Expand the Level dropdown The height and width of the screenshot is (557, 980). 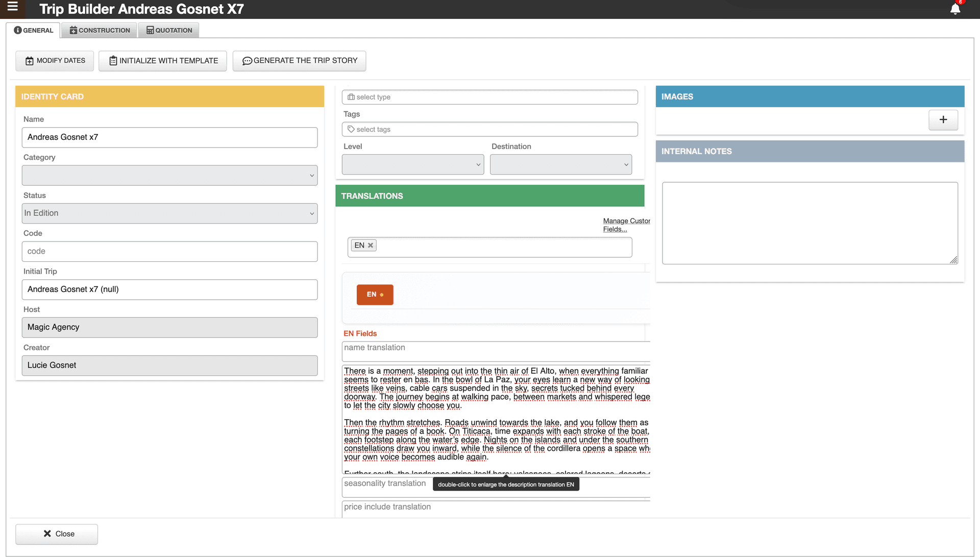point(413,164)
